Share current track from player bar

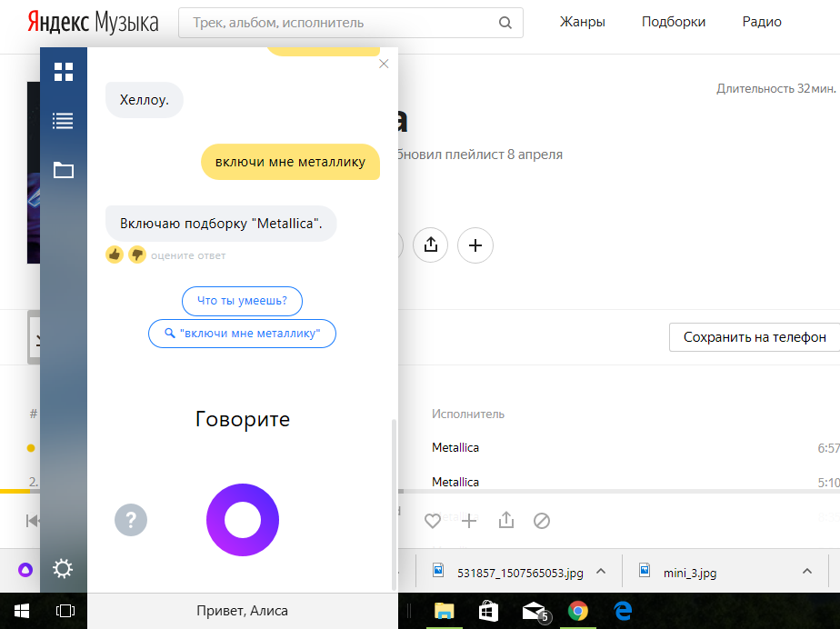point(506,520)
